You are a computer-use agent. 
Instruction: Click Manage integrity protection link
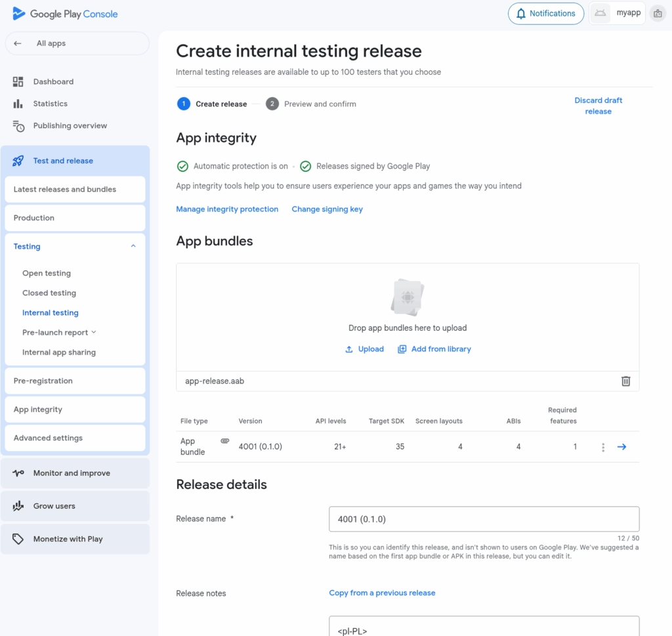[x=227, y=209]
